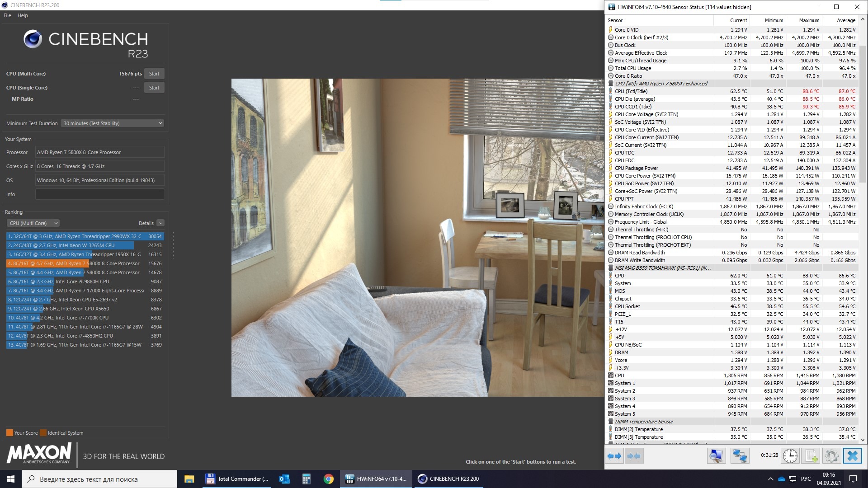Screen dimensions: 868x488
Task: Open Google Chrome from the taskbar
Action: coord(329,479)
